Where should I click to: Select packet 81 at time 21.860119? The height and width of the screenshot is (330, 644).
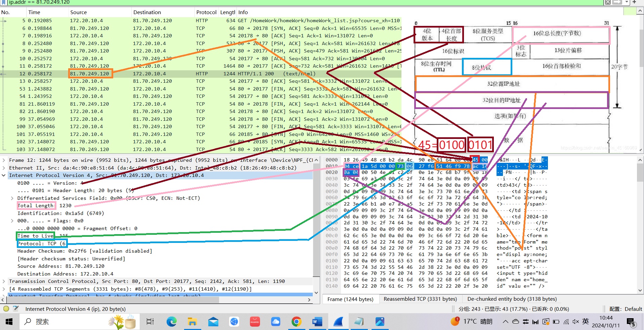[201, 104]
